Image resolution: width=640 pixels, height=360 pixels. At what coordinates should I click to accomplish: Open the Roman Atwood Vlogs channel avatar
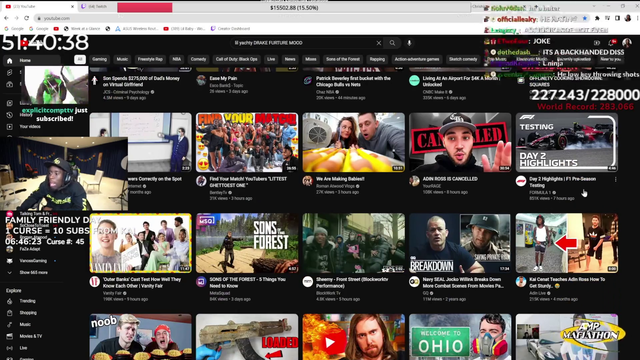coord(308,181)
